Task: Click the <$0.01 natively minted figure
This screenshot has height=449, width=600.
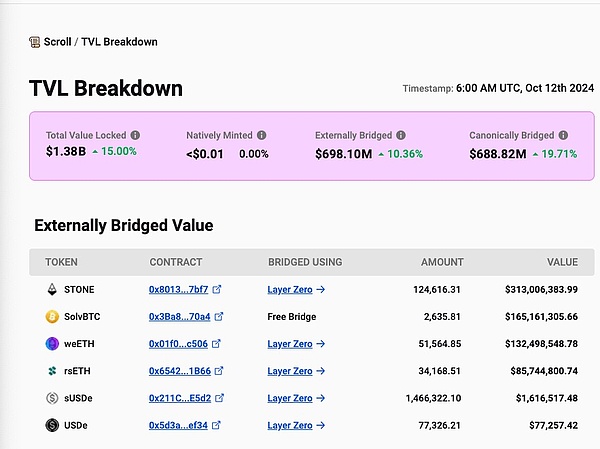Action: click(205, 154)
